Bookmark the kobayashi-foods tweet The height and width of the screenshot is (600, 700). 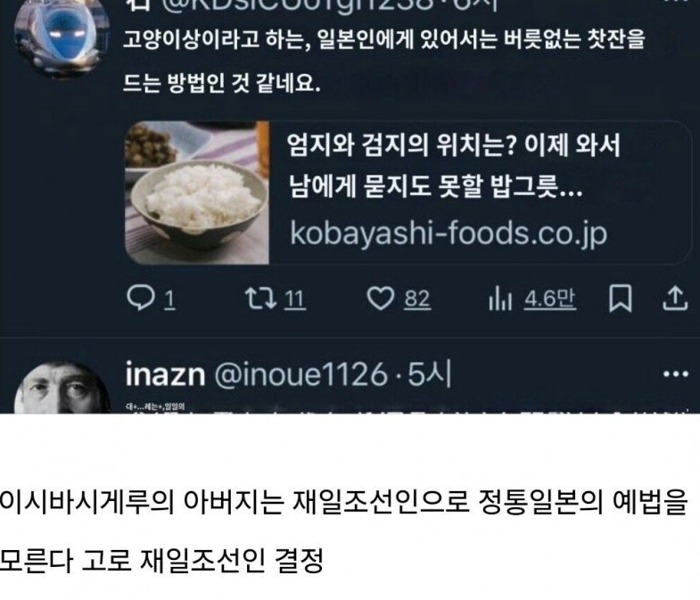click(x=621, y=298)
